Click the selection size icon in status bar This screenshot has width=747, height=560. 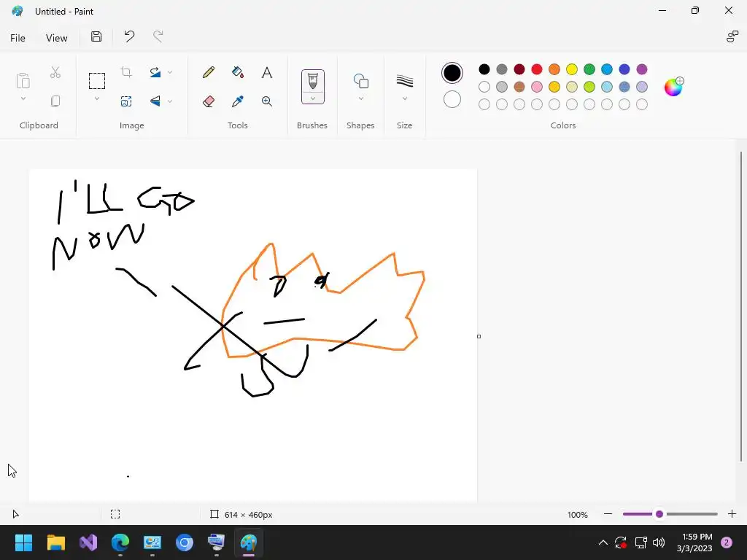coord(115,514)
